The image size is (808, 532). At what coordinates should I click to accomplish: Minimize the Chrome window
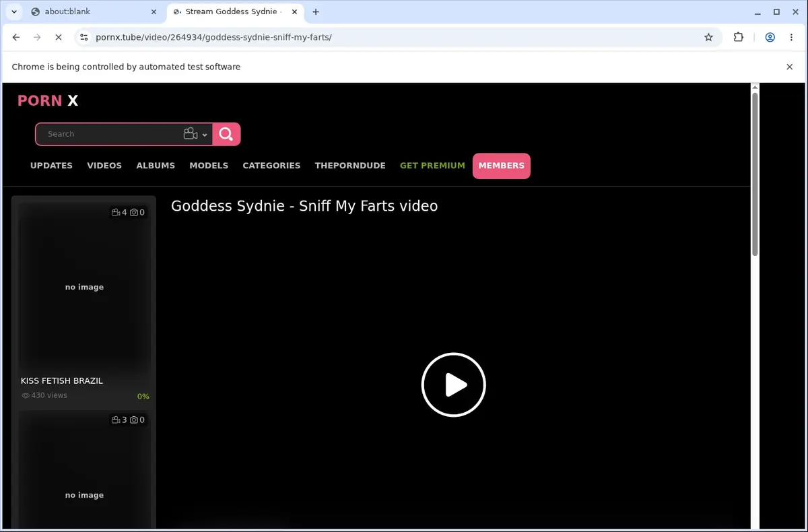click(x=757, y=11)
